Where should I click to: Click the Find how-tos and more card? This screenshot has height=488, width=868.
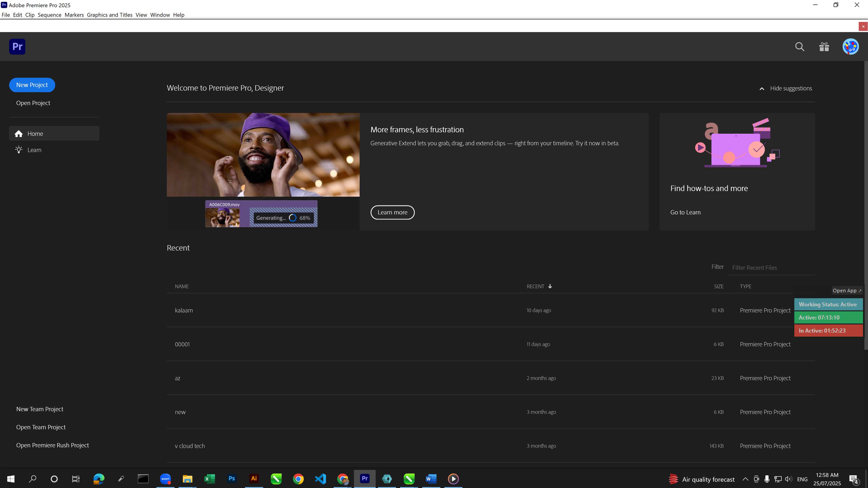737,172
